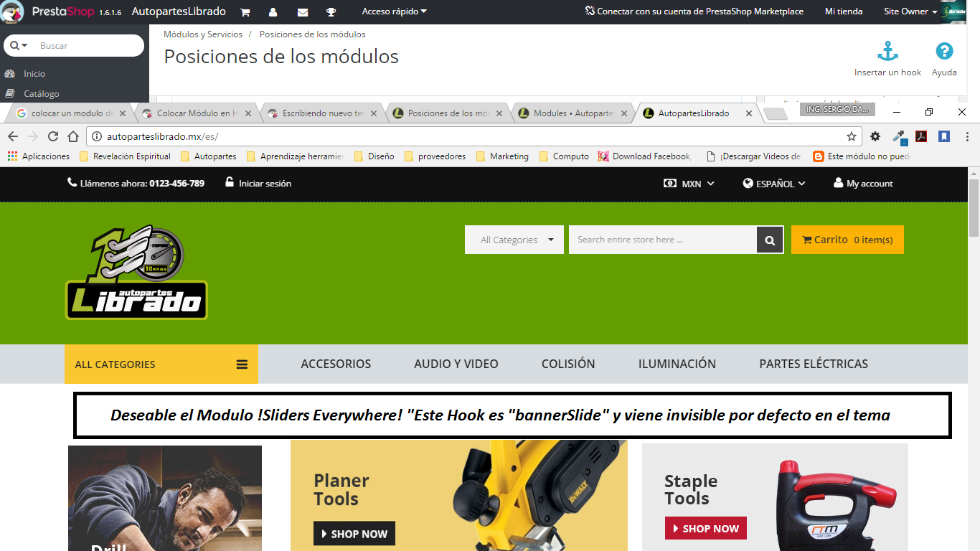Click the gear extension icon in Chrome toolbar
The width and height of the screenshot is (980, 551).
(x=875, y=136)
